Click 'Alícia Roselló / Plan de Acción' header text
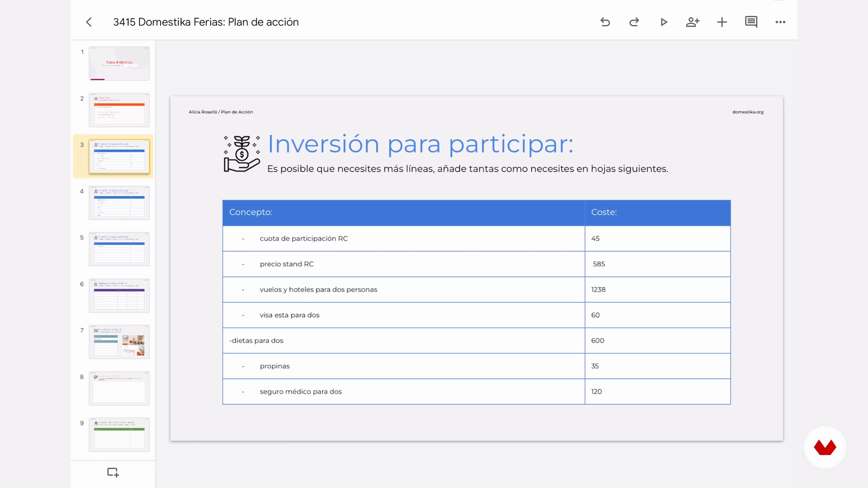The image size is (868, 488). (x=221, y=112)
